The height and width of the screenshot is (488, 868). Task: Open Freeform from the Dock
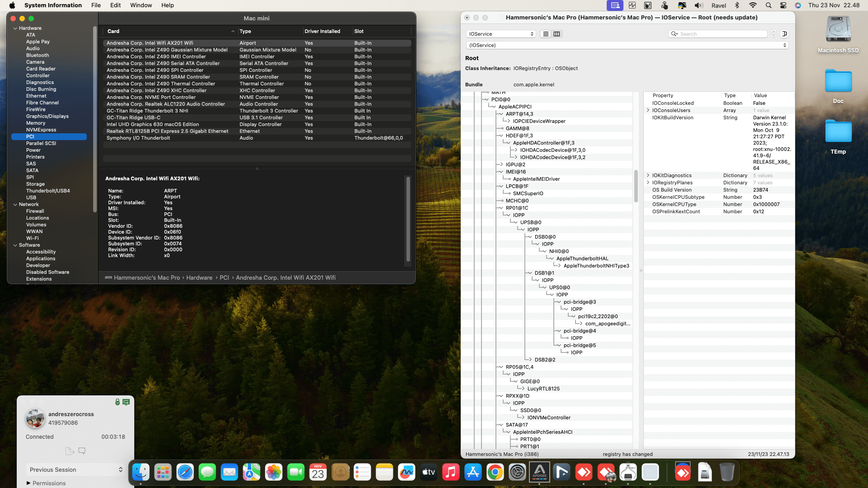(x=406, y=473)
